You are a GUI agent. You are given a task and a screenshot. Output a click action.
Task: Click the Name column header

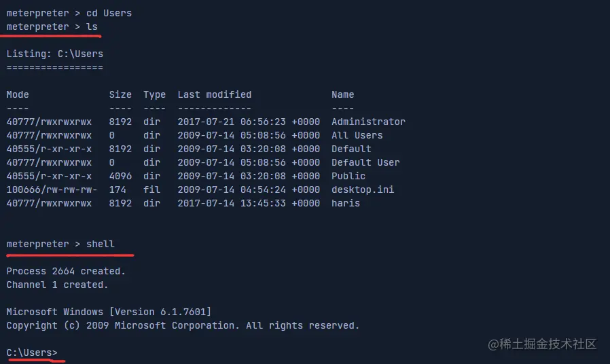(343, 94)
